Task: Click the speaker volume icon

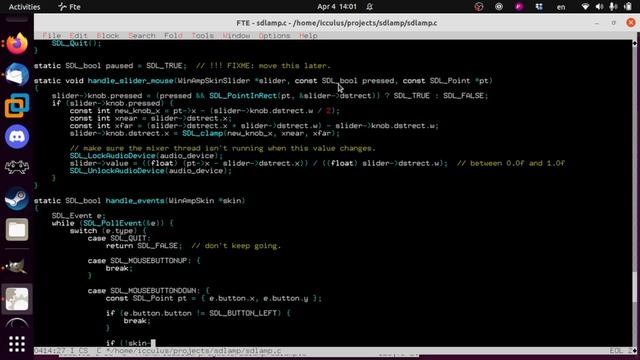Action: (599, 7)
